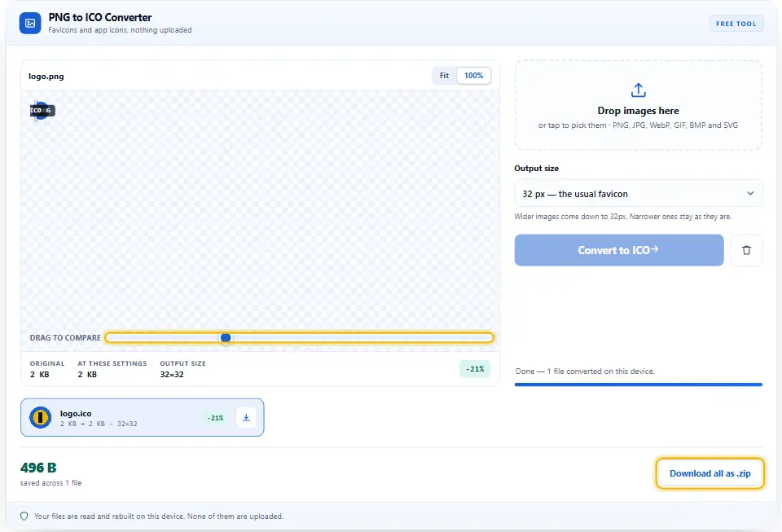Click the DRAG TO COMPARE label

coord(65,337)
